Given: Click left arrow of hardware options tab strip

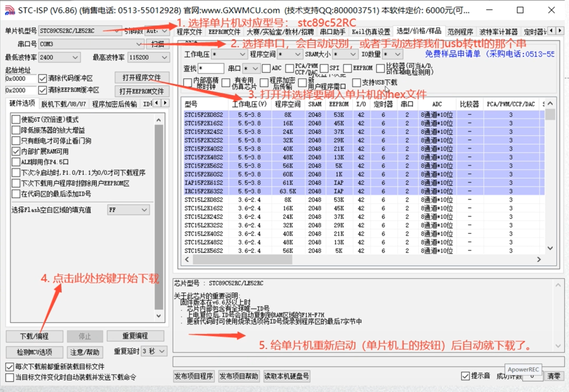Looking at the screenshot, I should coord(157,103).
